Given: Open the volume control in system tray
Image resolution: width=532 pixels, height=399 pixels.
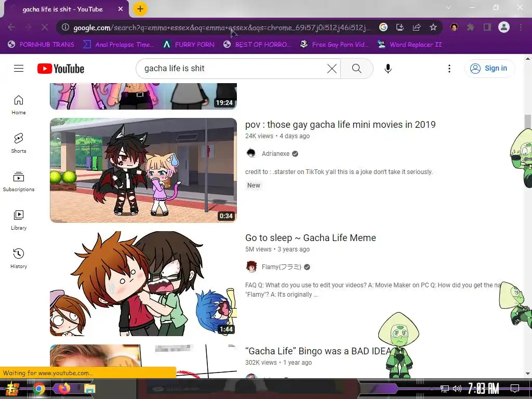Looking at the screenshot, I should pos(457,389).
